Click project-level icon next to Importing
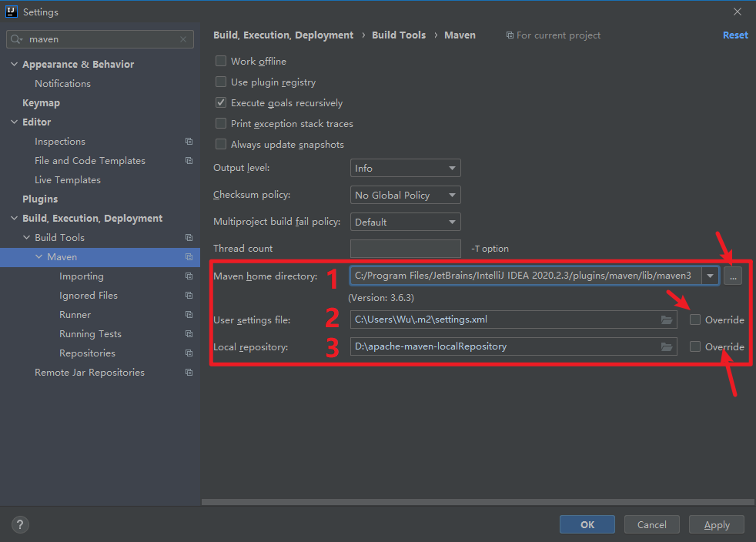 (189, 276)
